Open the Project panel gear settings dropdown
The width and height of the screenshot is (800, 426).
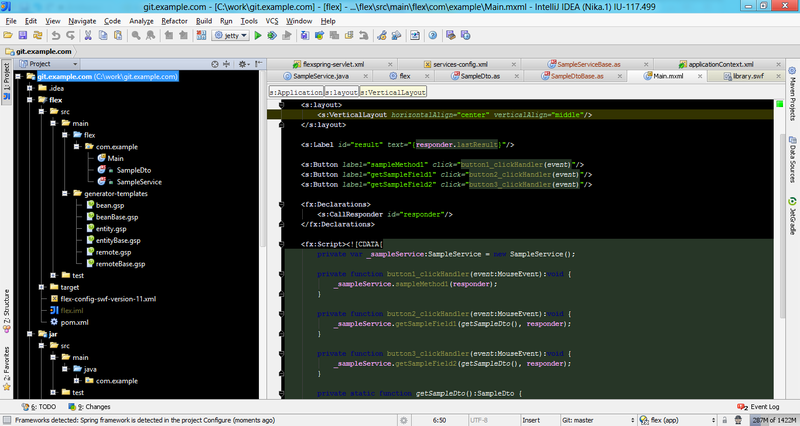pyautogui.click(x=243, y=64)
